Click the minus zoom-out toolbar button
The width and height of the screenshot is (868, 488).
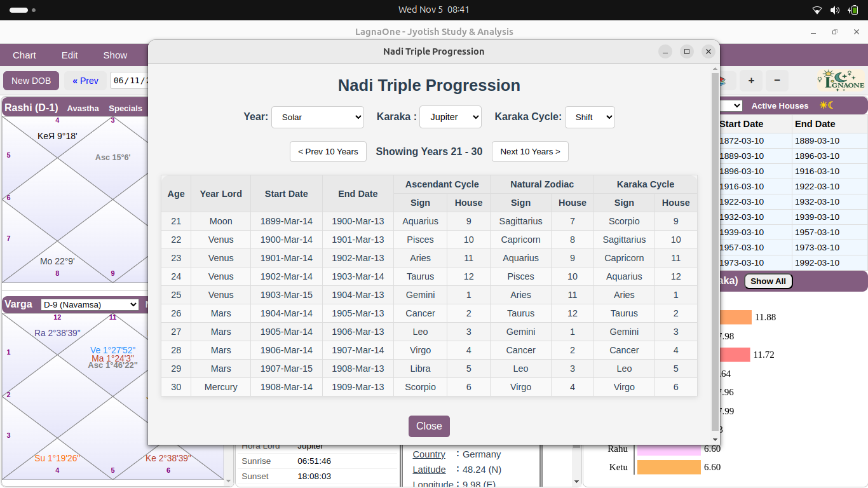[x=777, y=81]
